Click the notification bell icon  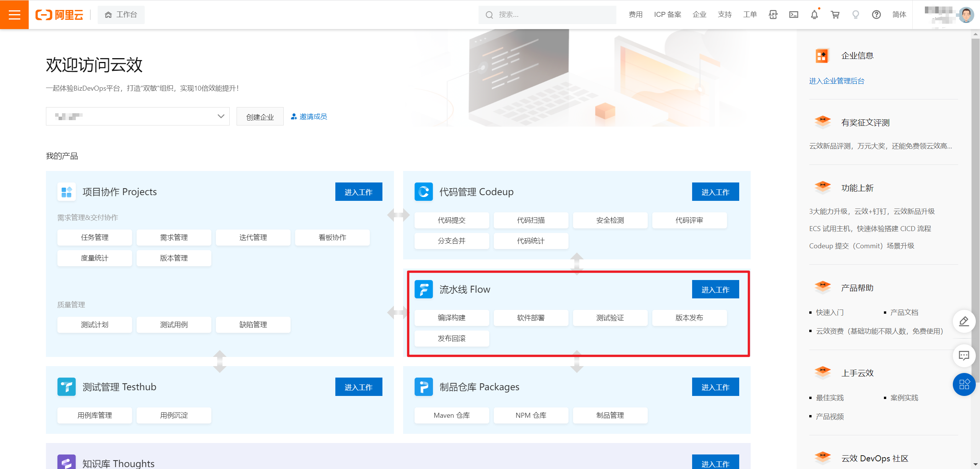click(x=814, y=15)
